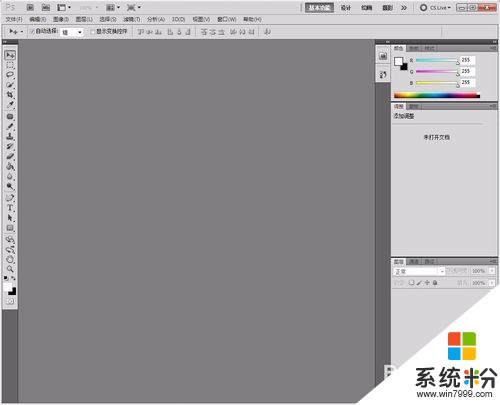Screen dimensions: 500x405
Task: Open the CS Live button
Action: coord(435,7)
